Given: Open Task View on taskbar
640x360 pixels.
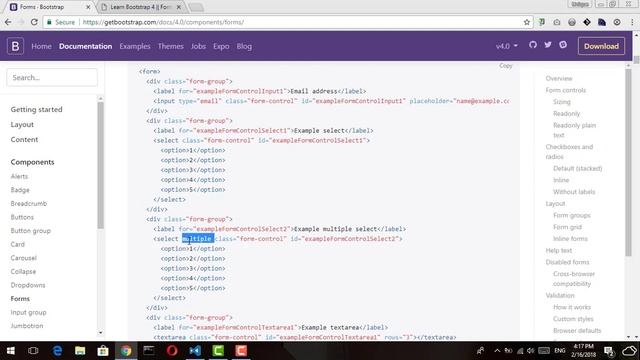Looking at the screenshot, I should tap(33, 351).
